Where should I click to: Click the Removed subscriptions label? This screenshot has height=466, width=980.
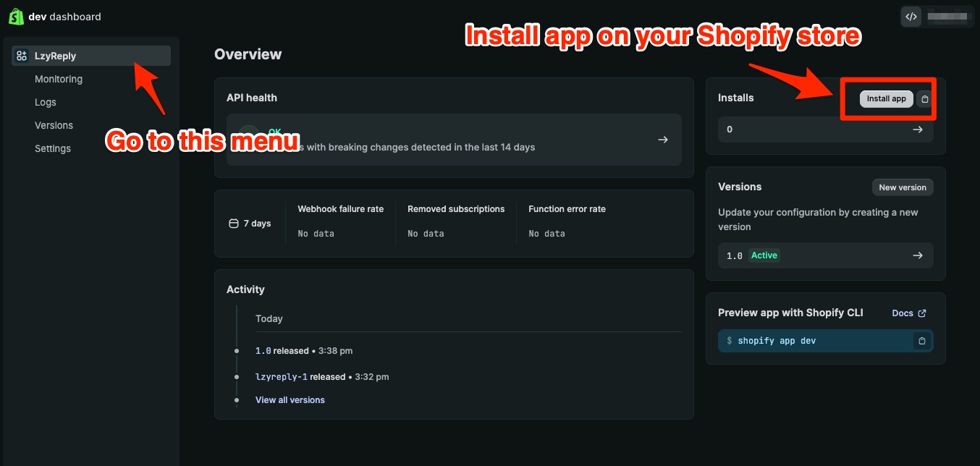pyautogui.click(x=456, y=209)
